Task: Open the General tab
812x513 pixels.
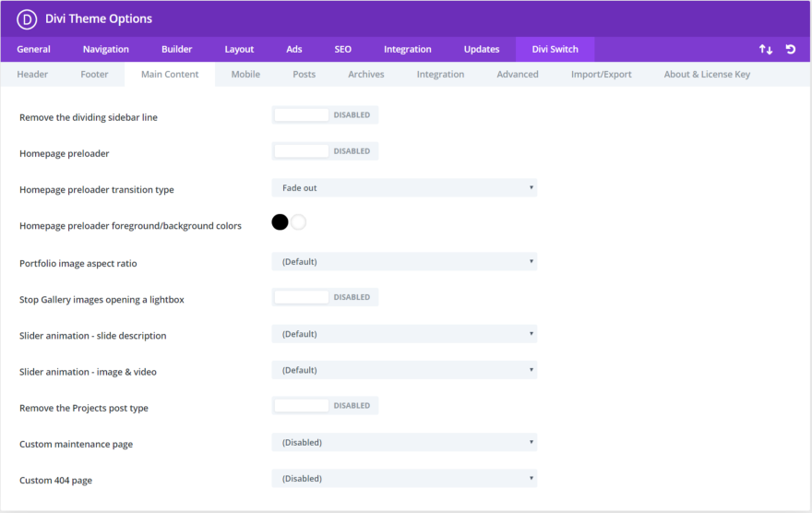Action: [33, 49]
